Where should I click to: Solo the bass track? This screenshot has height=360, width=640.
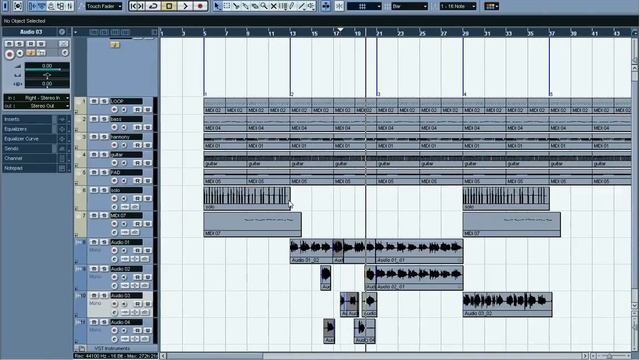(x=104, y=119)
